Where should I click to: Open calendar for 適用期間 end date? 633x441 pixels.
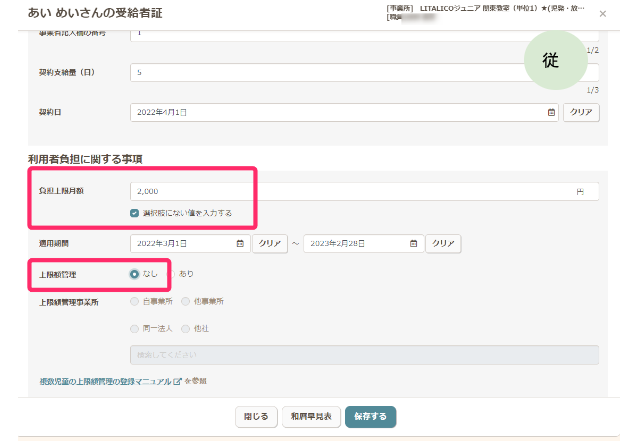[x=414, y=243]
